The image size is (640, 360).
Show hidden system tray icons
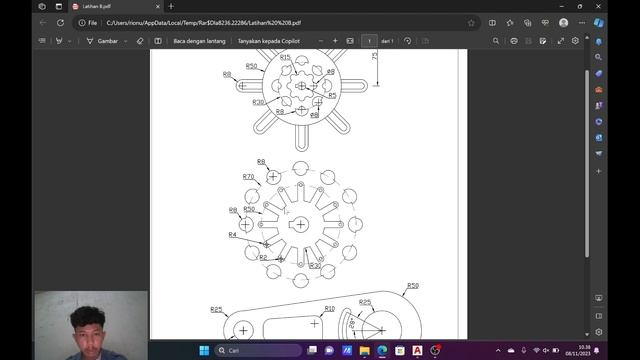click(x=498, y=350)
